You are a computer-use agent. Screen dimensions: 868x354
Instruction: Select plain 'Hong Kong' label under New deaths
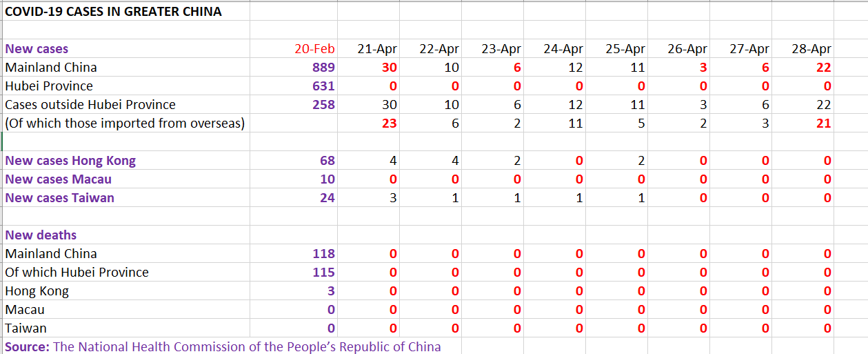point(37,291)
